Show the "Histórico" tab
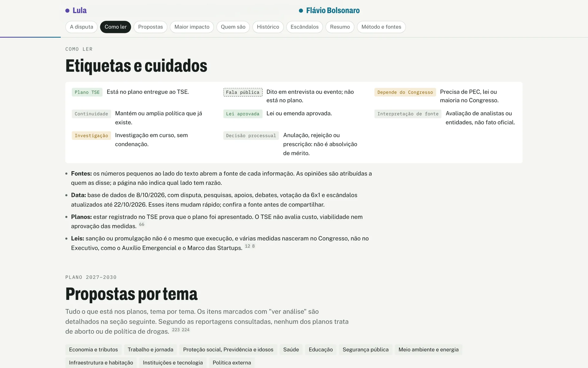Image resolution: width=588 pixels, height=368 pixels. click(268, 27)
